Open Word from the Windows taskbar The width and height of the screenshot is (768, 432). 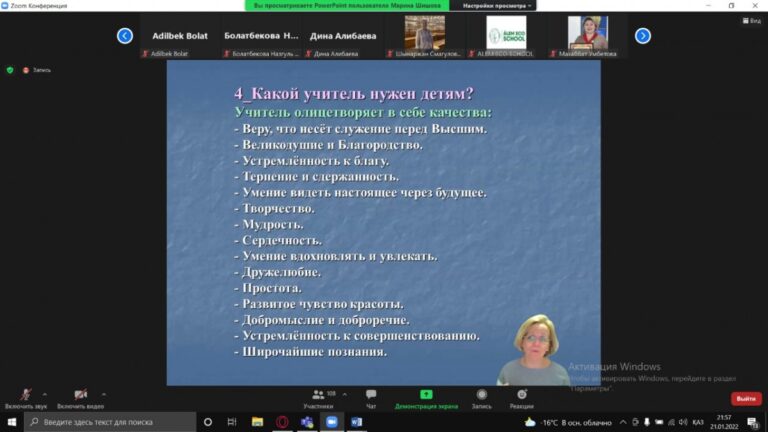(355, 422)
